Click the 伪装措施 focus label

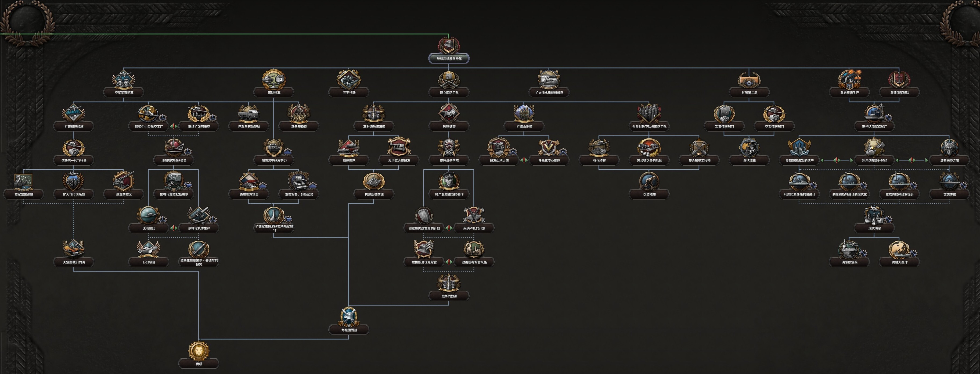649,194
